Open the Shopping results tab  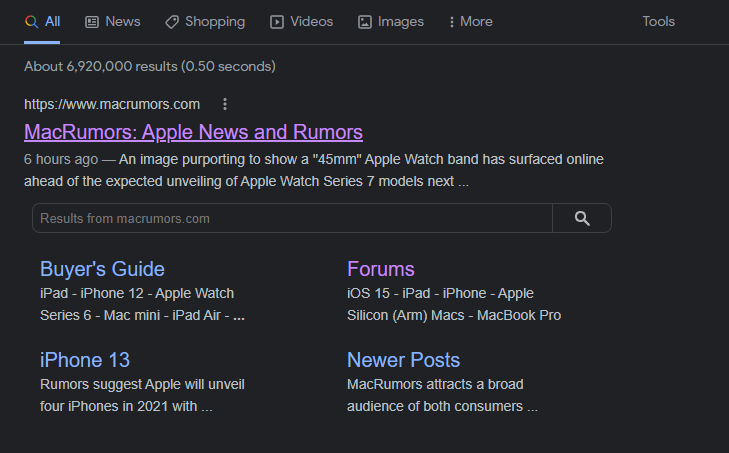[x=205, y=22]
